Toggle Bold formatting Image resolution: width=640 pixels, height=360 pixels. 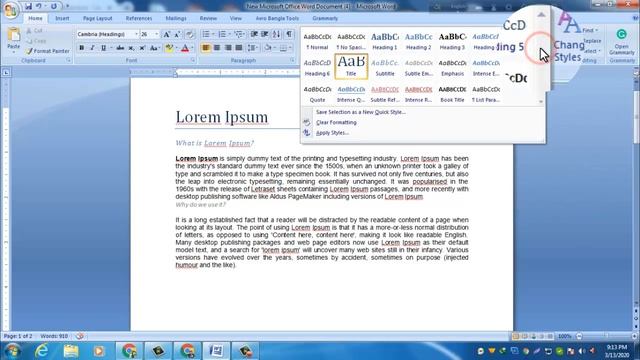[82, 48]
